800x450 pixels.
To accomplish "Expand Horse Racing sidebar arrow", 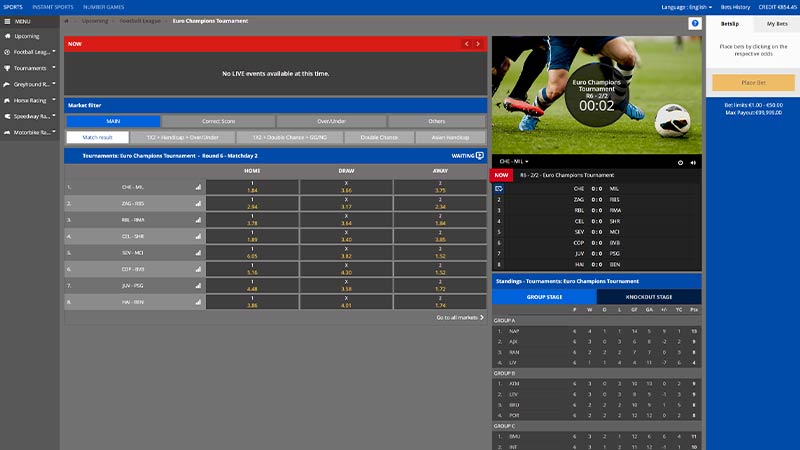I will click(54, 99).
